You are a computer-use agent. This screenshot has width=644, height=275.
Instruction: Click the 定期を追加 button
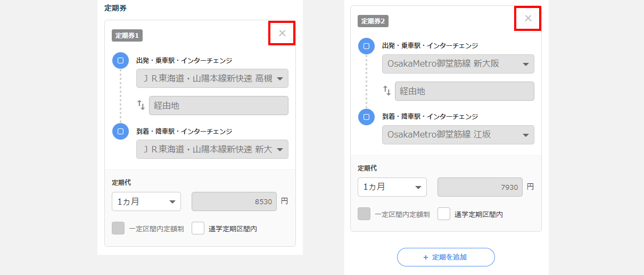click(446, 257)
